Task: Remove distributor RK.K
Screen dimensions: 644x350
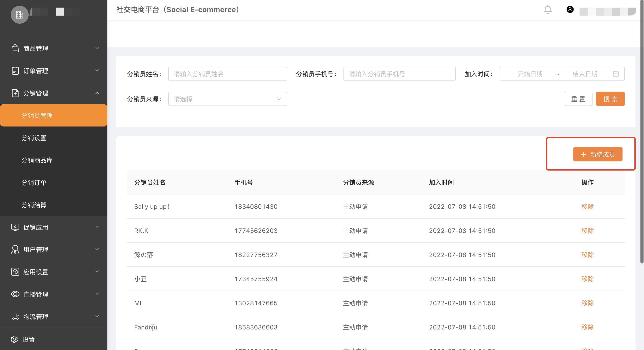Action: 587,231
